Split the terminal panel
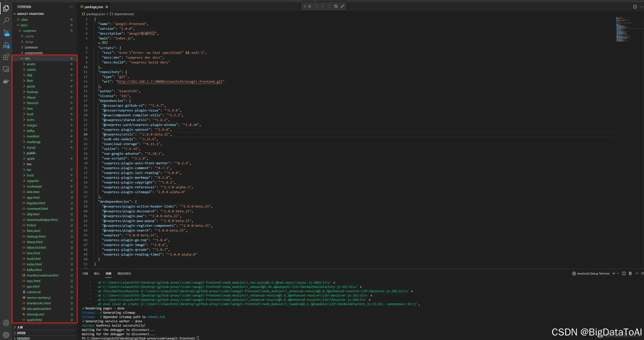The image size is (644, 340). [x=624, y=274]
